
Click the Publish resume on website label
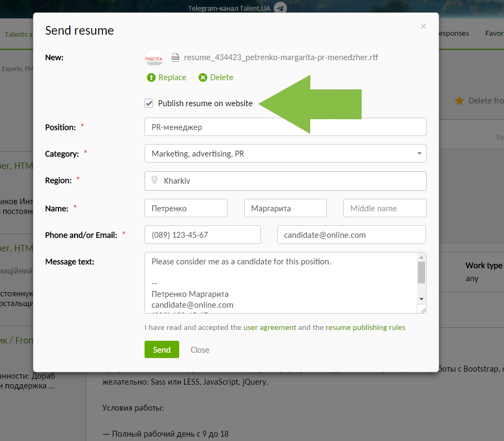[205, 103]
